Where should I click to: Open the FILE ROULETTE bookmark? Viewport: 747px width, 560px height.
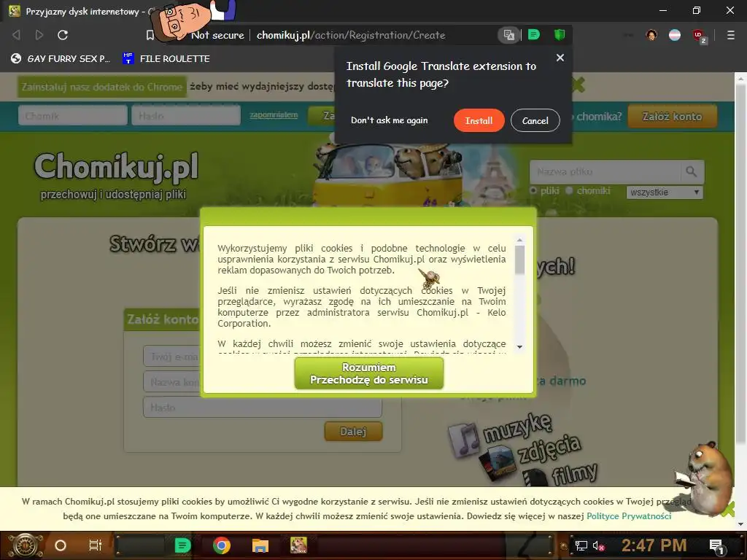pyautogui.click(x=166, y=58)
